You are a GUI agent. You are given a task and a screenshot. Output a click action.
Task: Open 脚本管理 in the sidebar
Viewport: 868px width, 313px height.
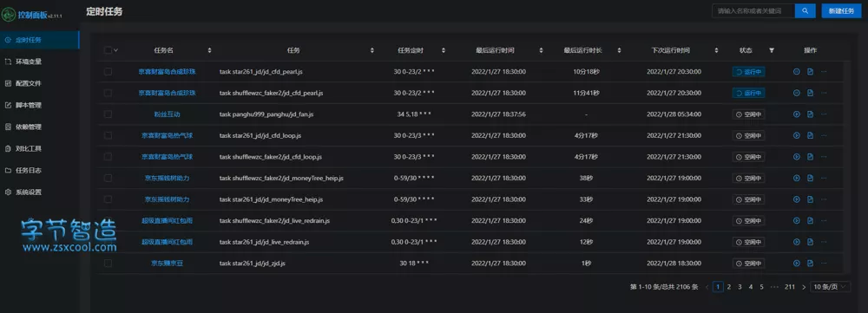coord(39,105)
